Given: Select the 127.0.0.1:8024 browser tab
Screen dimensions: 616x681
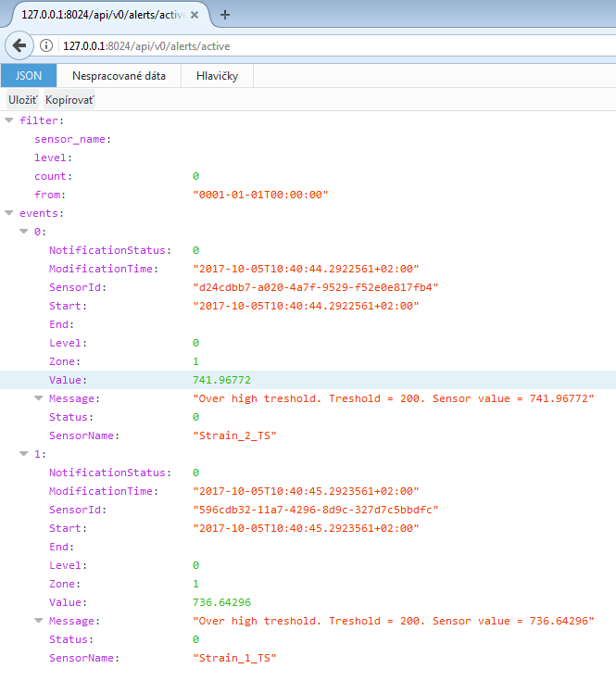Looking at the screenshot, I should click(104, 15).
